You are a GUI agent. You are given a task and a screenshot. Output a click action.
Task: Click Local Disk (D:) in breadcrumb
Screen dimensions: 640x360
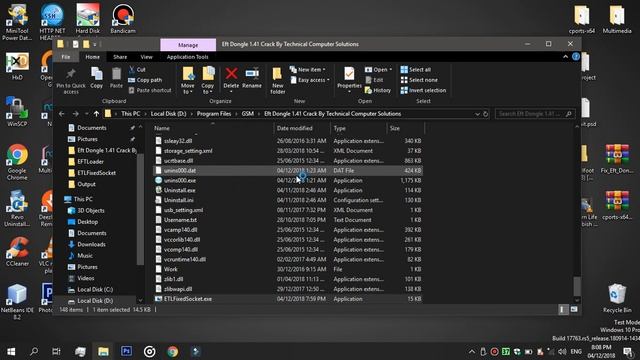tap(168, 114)
